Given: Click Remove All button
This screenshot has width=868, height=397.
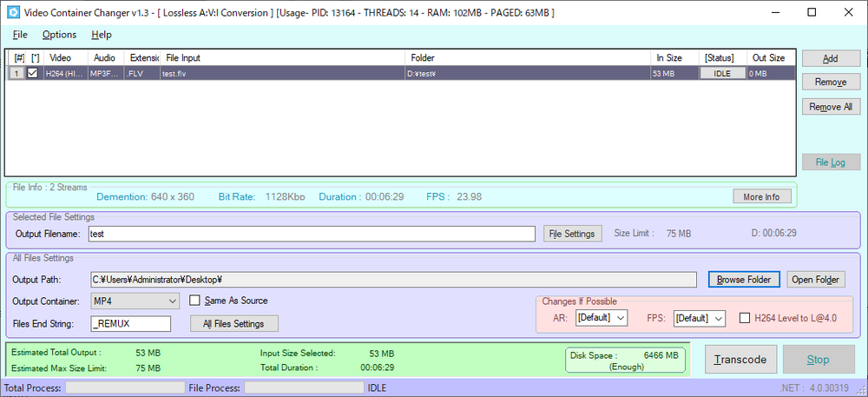Looking at the screenshot, I should click(x=831, y=107).
